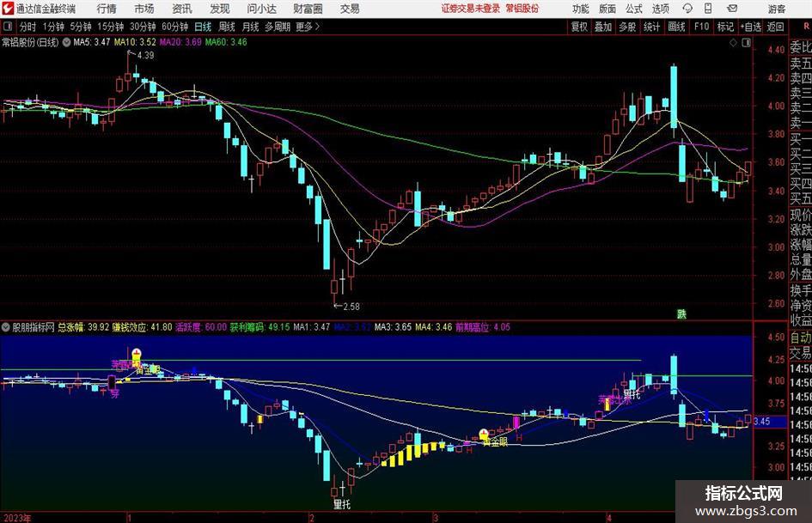Open F10 company info
Viewport: 812px width, 523px height.
pyautogui.click(x=702, y=27)
